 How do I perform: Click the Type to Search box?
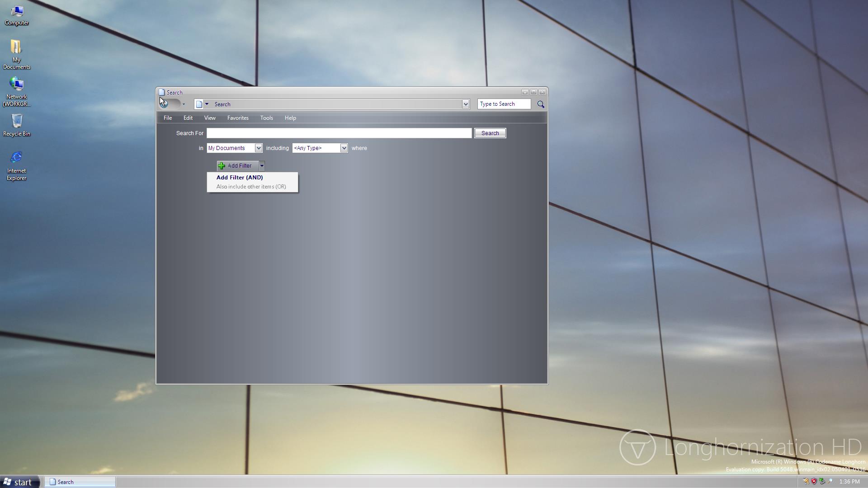tap(504, 104)
